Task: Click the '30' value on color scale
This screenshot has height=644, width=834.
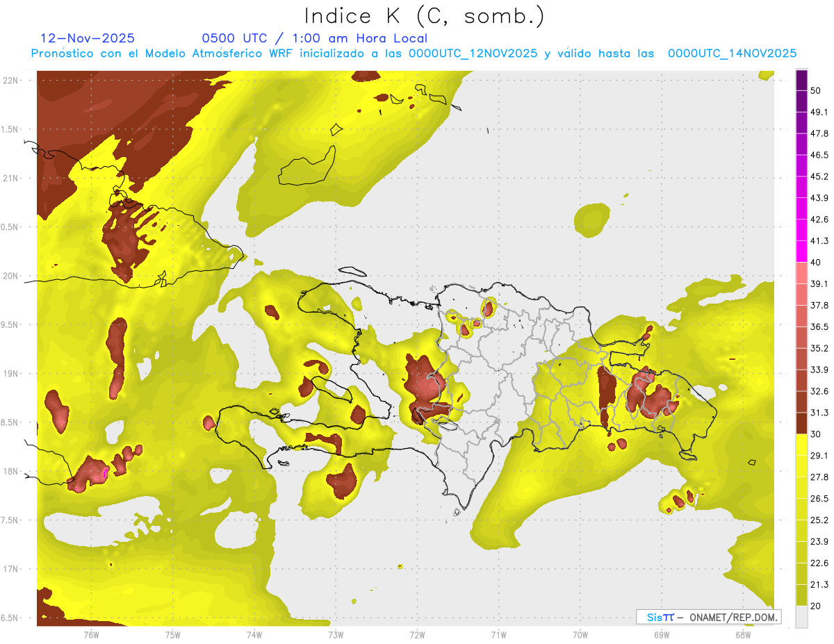Action: coord(816,434)
